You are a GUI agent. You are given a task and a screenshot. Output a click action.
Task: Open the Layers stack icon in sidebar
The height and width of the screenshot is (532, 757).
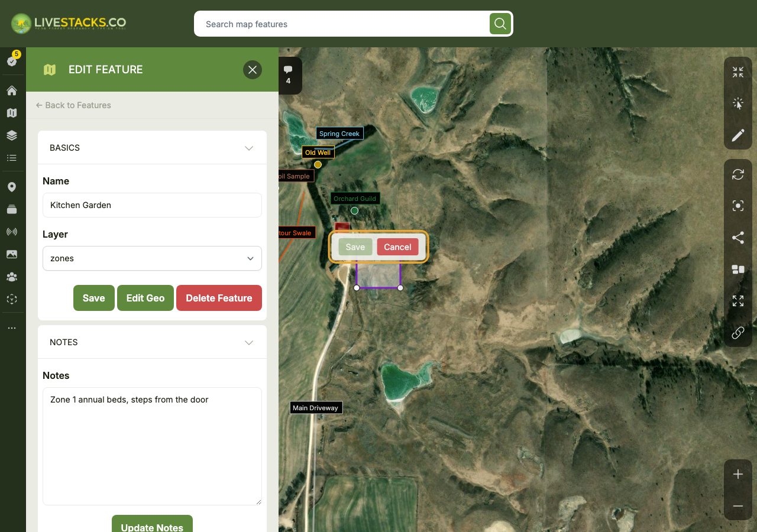click(x=12, y=135)
